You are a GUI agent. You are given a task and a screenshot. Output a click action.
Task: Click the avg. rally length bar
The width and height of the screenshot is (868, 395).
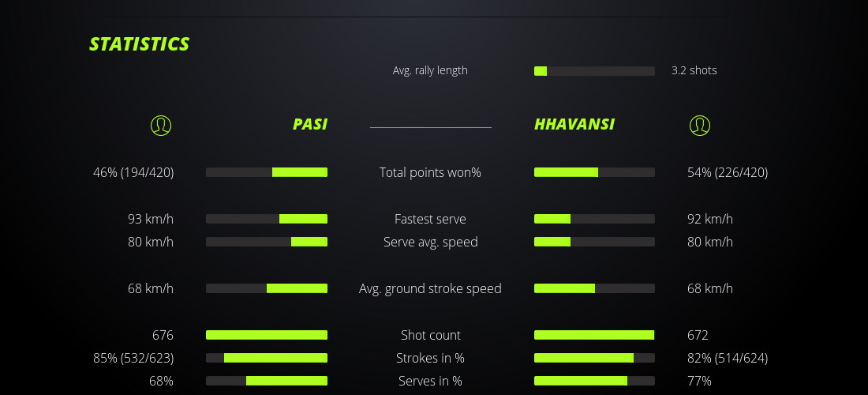(594, 71)
